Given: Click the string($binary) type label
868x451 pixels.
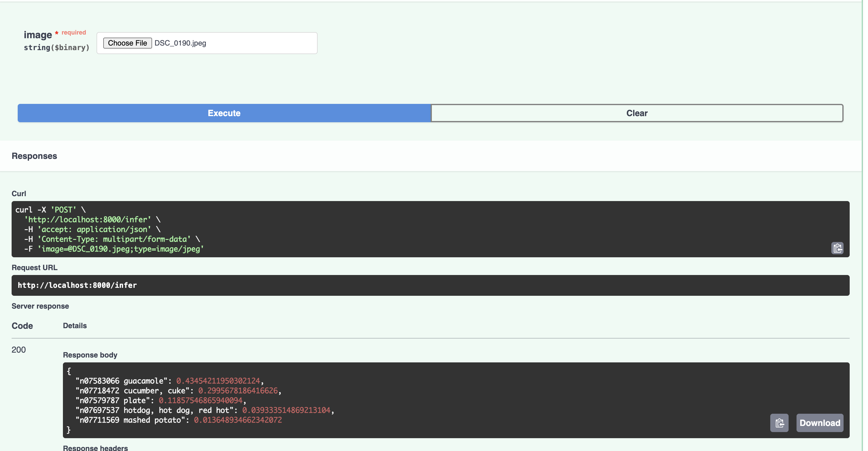Looking at the screenshot, I should coord(57,48).
